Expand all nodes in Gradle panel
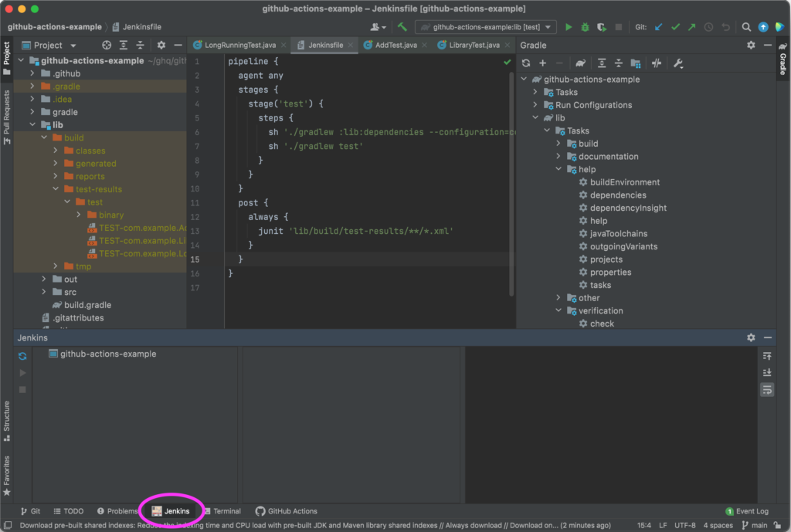This screenshot has width=791, height=532. [x=602, y=63]
